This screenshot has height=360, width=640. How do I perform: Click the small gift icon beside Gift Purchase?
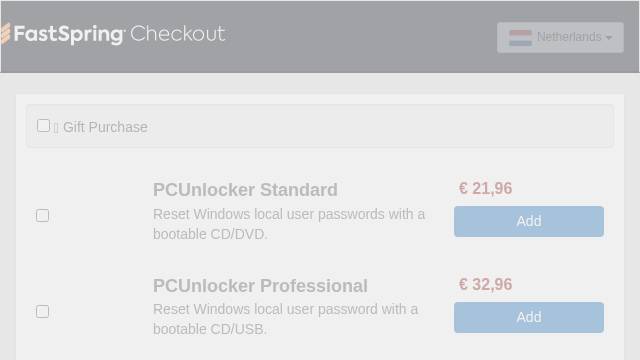tap(56, 128)
